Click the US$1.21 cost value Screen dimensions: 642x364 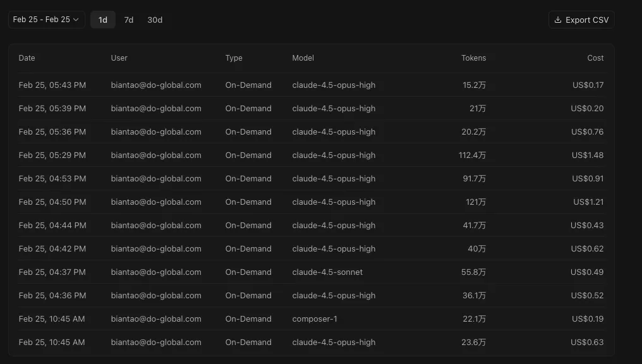(588, 202)
